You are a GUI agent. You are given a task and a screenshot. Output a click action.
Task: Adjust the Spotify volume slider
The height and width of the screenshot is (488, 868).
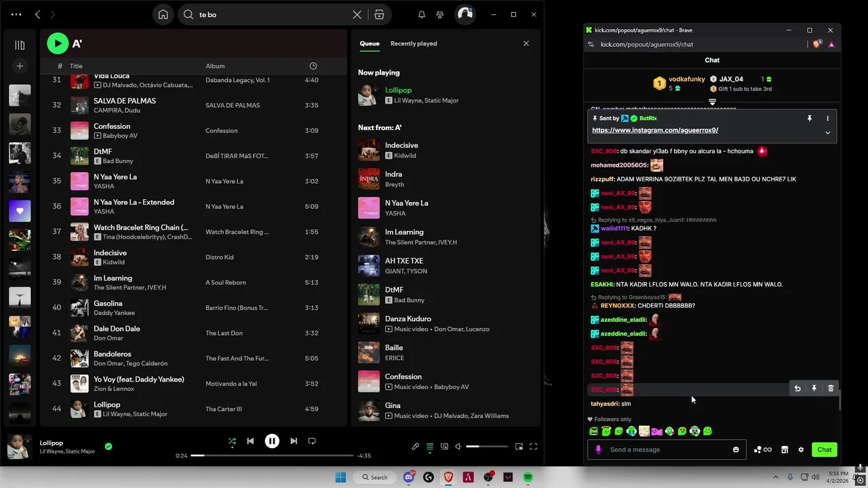coord(487,447)
